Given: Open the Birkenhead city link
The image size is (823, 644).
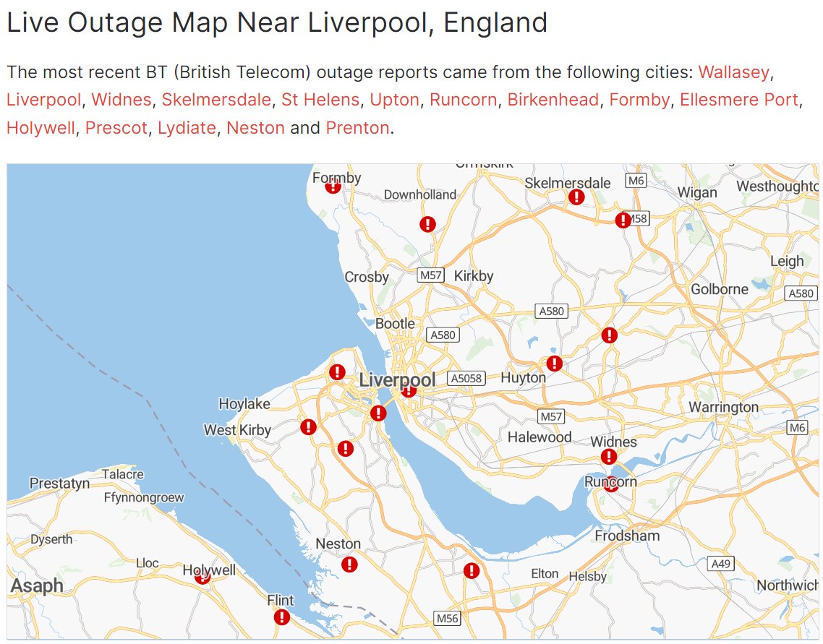Looking at the screenshot, I should coord(553,100).
